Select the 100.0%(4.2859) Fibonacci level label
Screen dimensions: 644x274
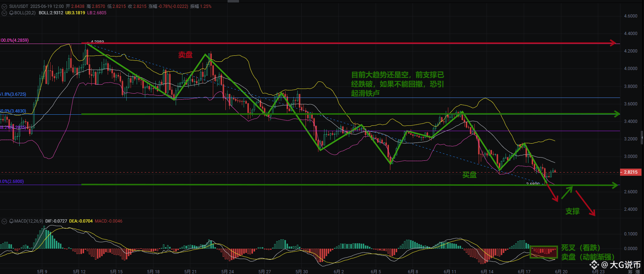pyautogui.click(x=14, y=40)
